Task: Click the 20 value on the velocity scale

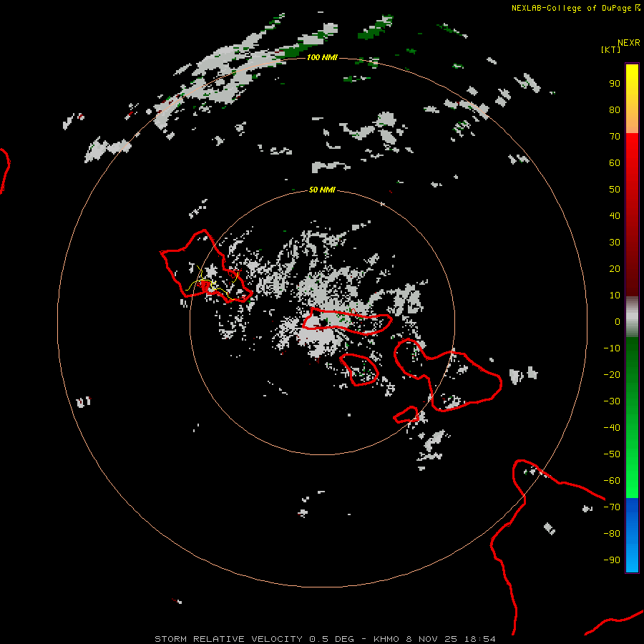Action: [x=615, y=269]
